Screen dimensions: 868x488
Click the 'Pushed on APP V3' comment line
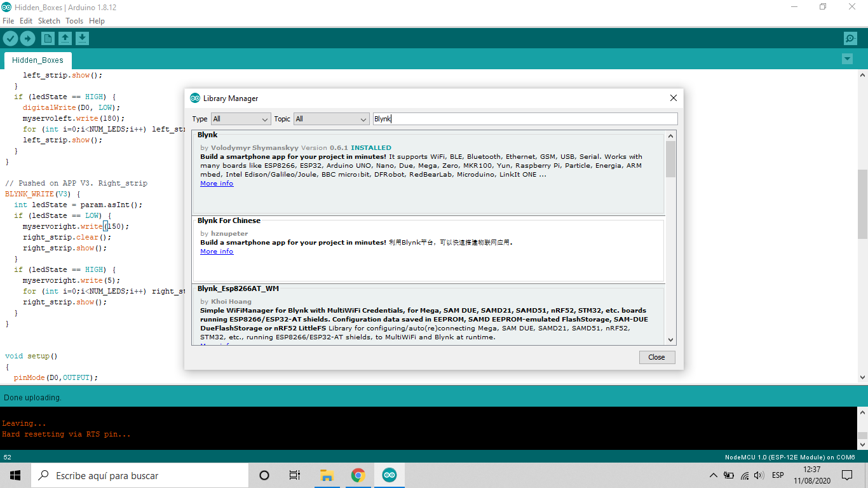tap(76, 183)
